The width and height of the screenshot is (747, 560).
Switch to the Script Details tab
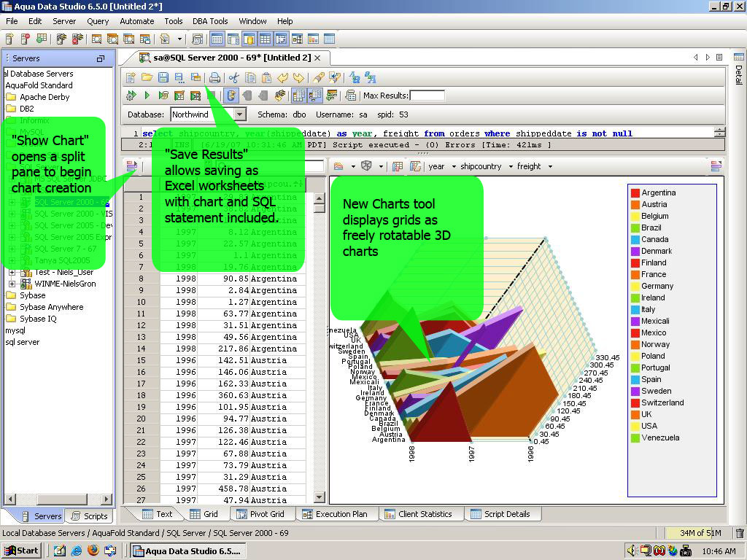500,514
